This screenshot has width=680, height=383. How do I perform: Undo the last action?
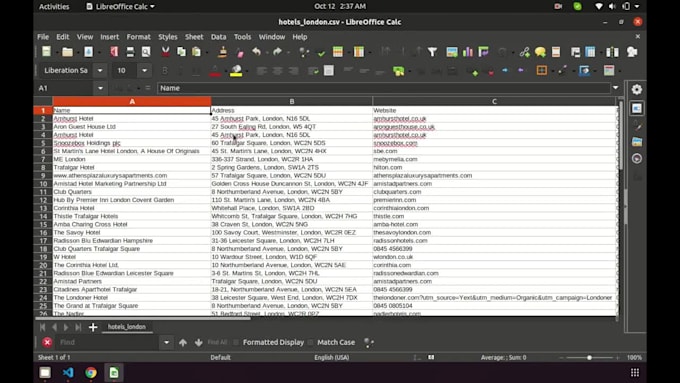point(256,52)
